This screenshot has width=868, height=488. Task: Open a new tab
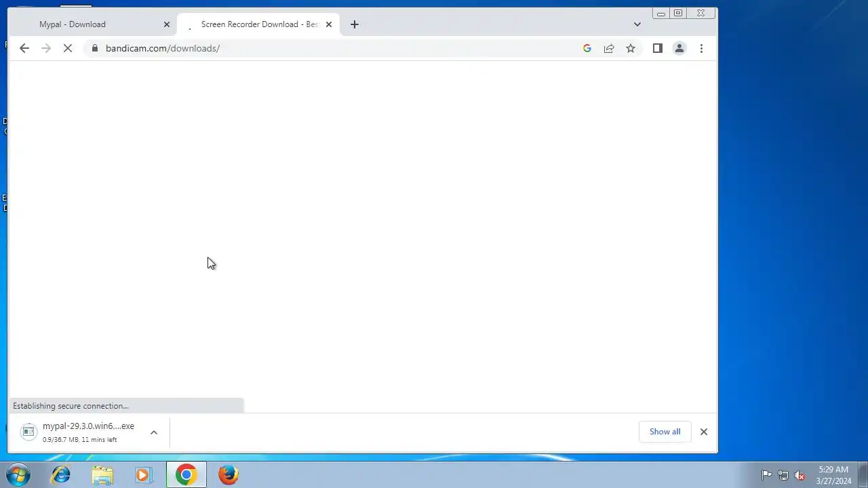click(x=355, y=24)
